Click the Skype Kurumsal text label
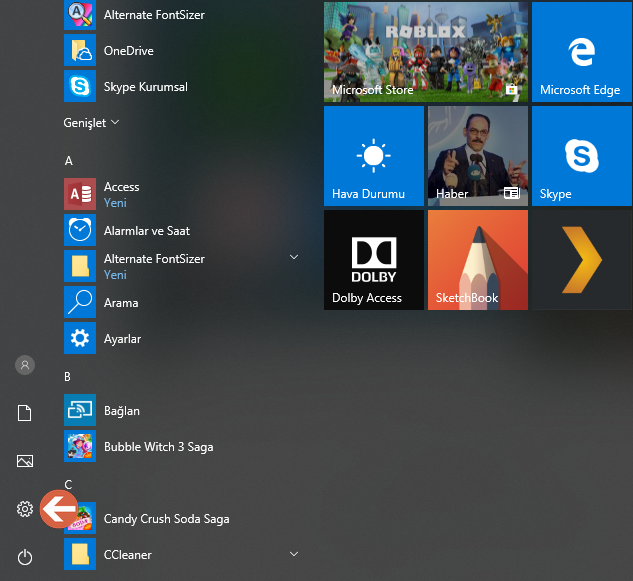 pyautogui.click(x=146, y=87)
